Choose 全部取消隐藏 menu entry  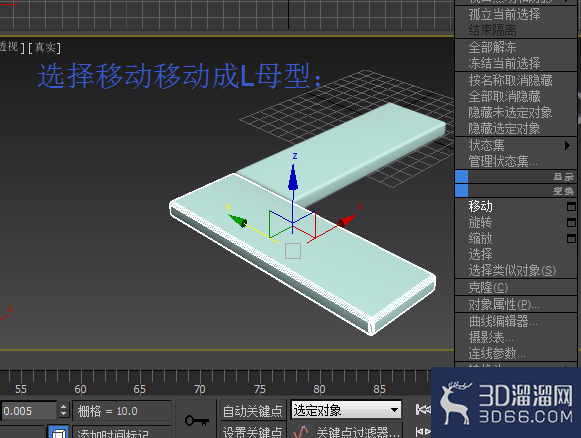tap(504, 97)
